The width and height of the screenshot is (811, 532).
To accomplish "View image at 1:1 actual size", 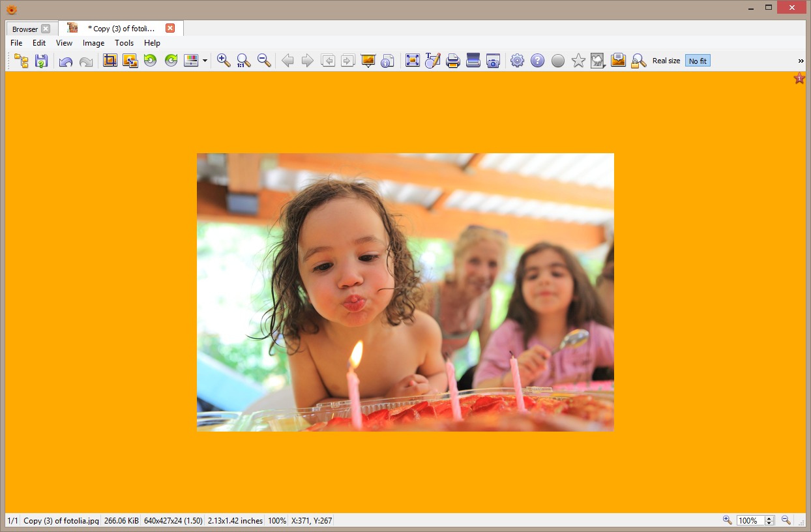I will point(243,60).
